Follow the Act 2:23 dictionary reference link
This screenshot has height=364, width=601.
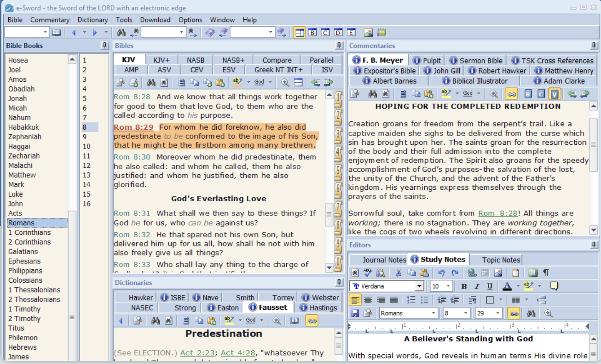click(x=198, y=353)
